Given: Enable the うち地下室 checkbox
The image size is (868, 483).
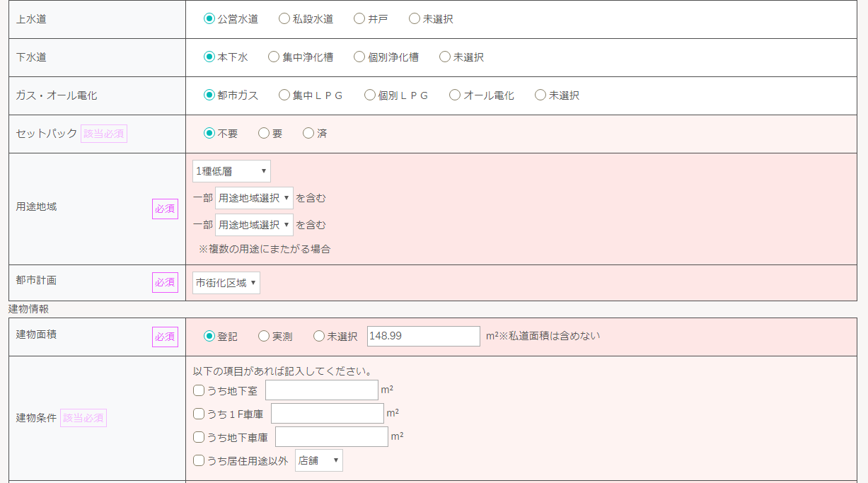Looking at the screenshot, I should 199,390.
